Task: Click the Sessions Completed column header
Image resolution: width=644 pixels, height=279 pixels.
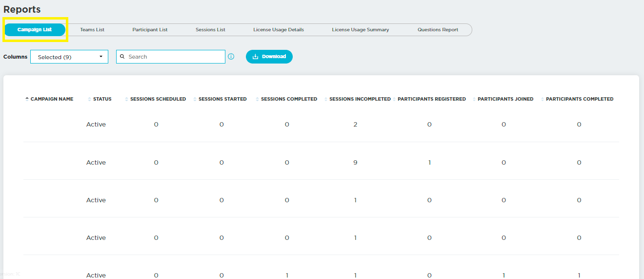Action: click(x=289, y=99)
